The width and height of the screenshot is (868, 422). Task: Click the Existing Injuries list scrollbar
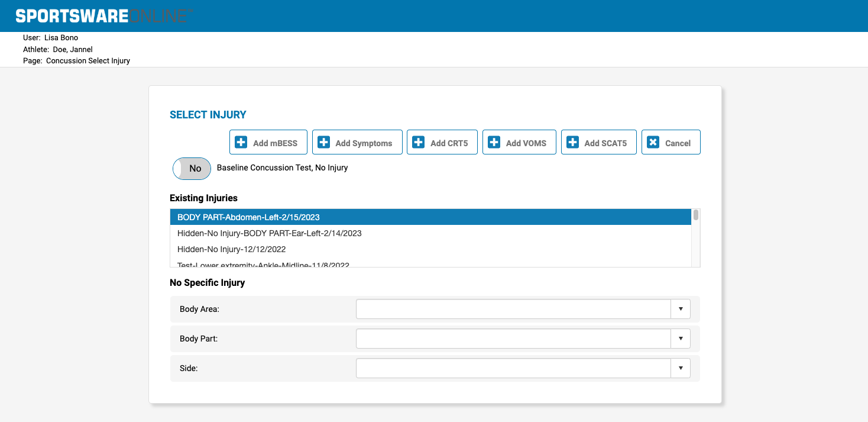click(x=696, y=237)
